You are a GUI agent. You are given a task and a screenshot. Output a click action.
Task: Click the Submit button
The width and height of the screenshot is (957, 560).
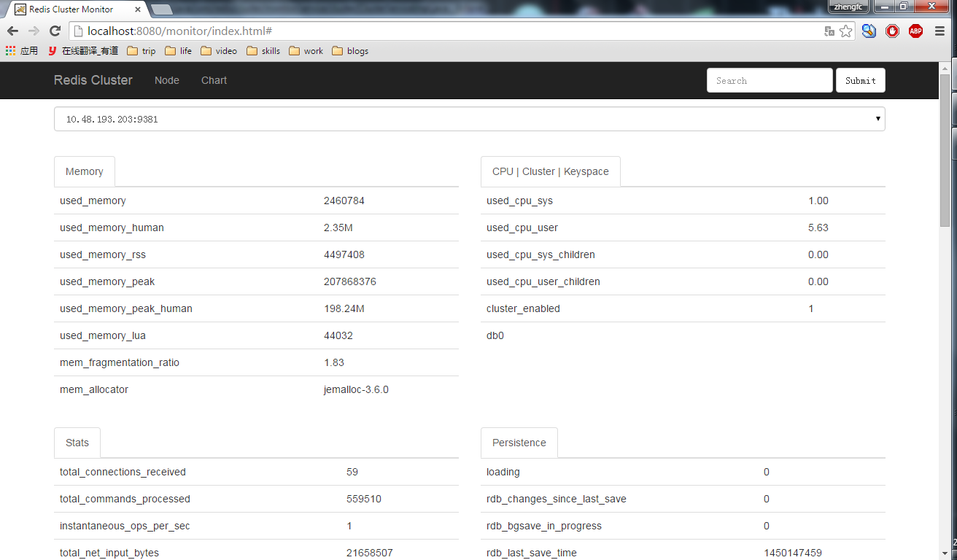pyautogui.click(x=861, y=80)
